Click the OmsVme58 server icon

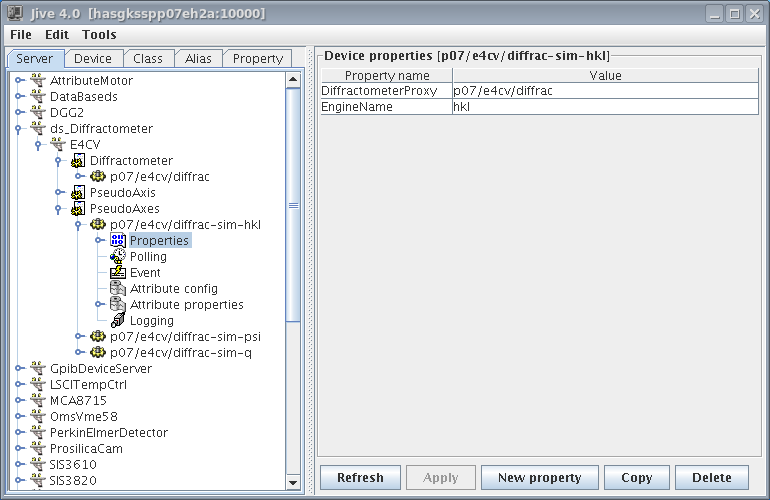tap(37, 417)
